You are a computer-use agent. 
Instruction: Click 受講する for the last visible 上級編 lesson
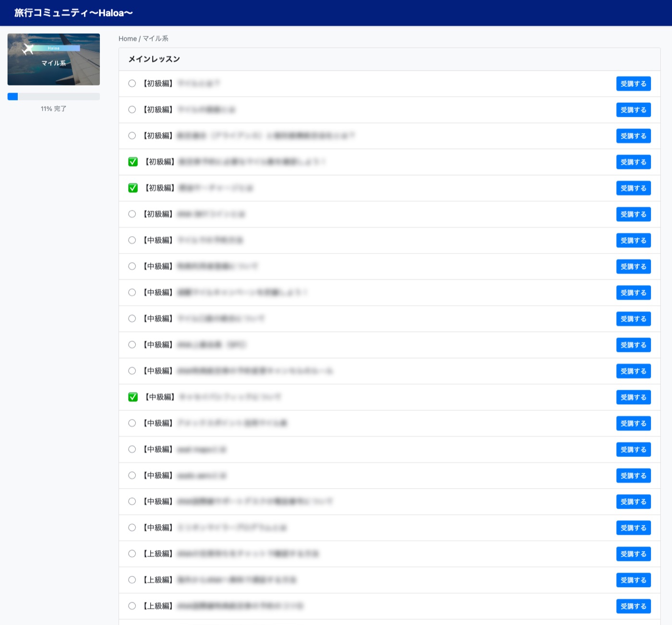633,606
